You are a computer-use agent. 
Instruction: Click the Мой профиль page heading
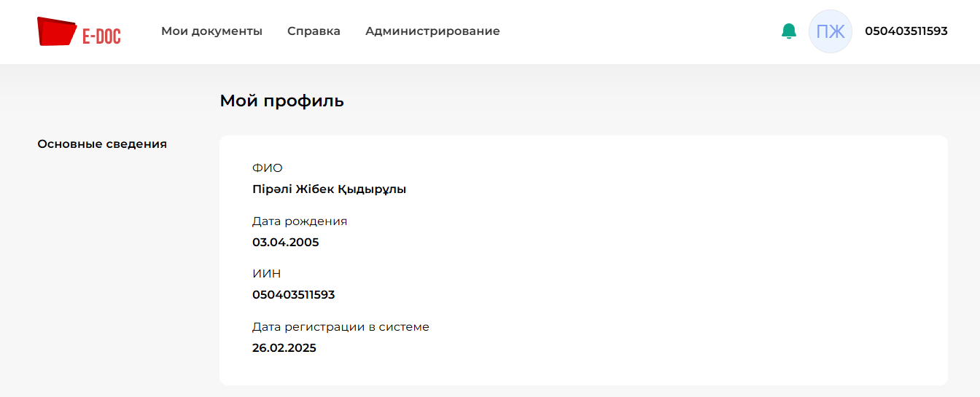281,101
